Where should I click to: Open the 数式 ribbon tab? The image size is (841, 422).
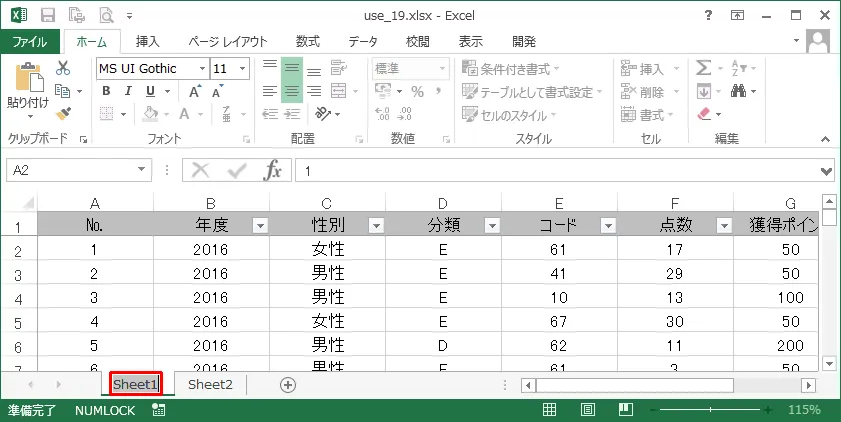point(308,42)
